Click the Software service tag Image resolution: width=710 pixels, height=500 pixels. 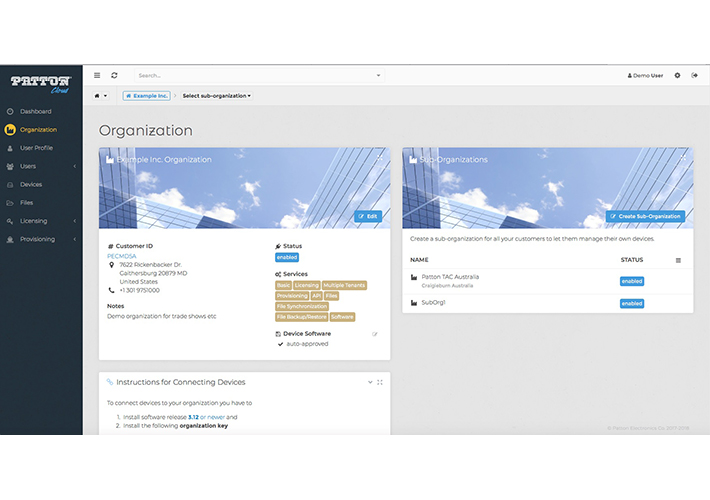(x=342, y=317)
